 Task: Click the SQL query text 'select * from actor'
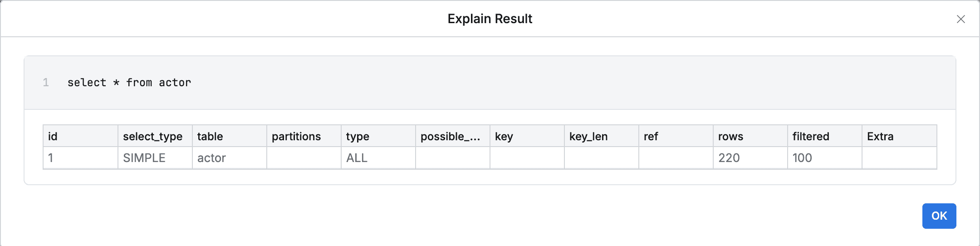(129, 83)
